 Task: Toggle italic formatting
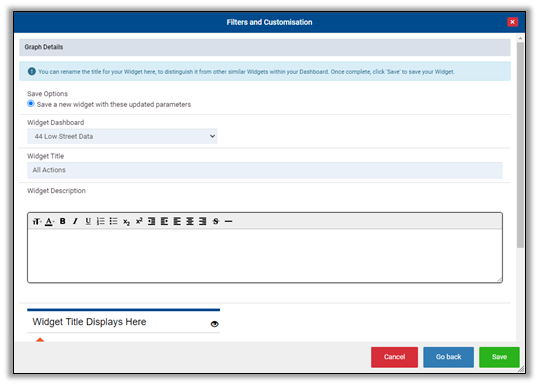click(75, 221)
